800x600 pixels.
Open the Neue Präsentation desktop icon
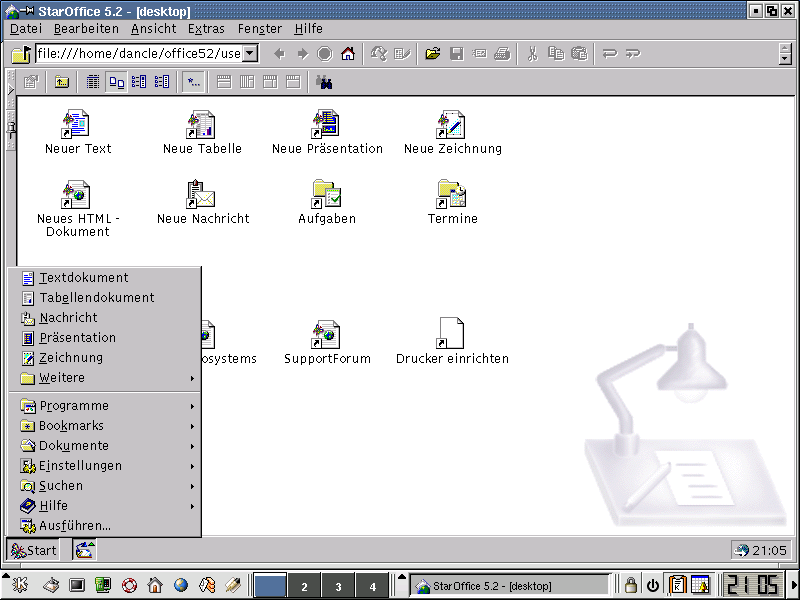point(327,132)
